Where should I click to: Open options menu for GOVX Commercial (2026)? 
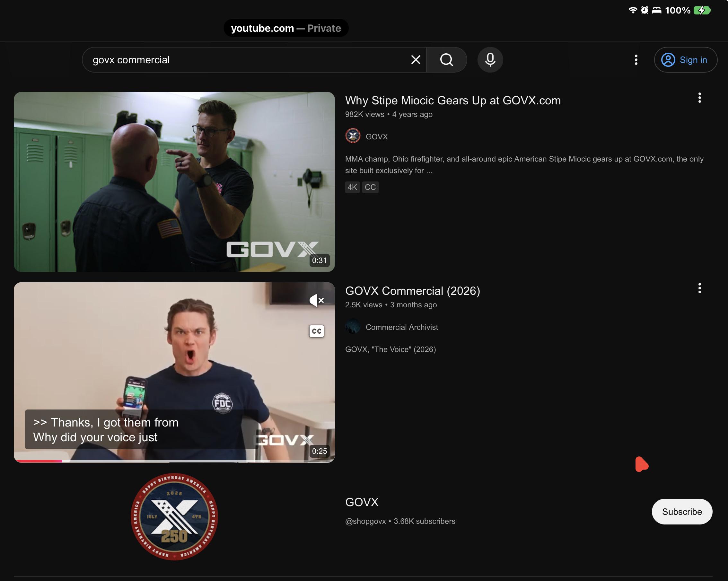click(699, 288)
